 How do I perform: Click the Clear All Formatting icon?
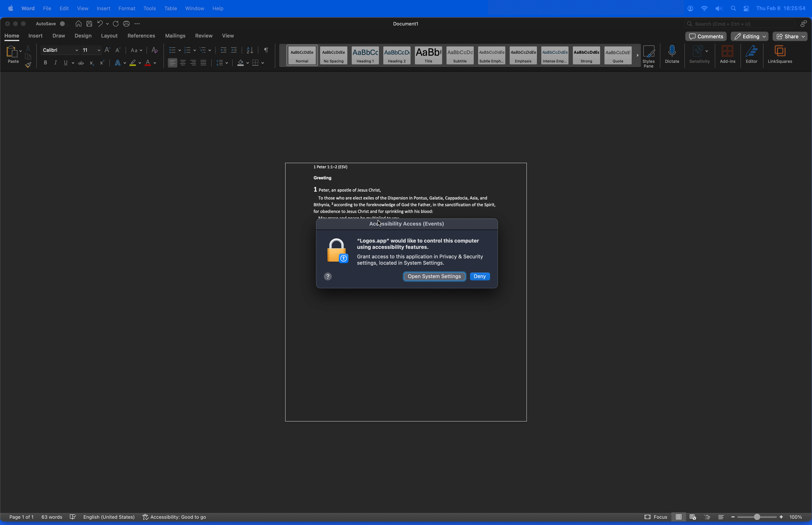click(x=155, y=50)
